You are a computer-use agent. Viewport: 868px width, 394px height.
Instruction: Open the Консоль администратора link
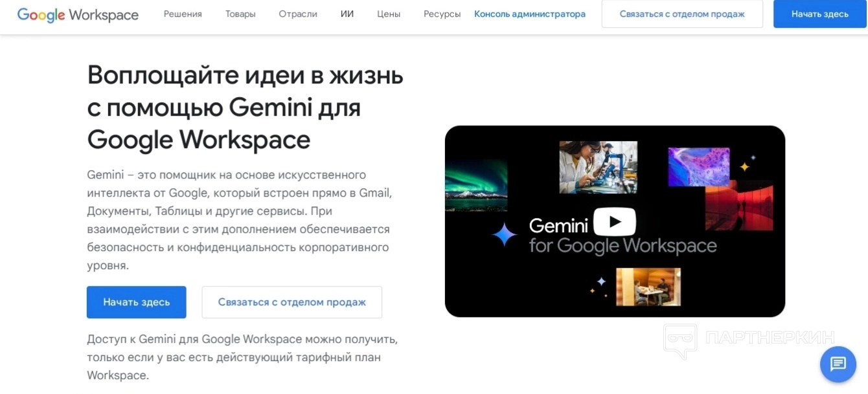530,14
